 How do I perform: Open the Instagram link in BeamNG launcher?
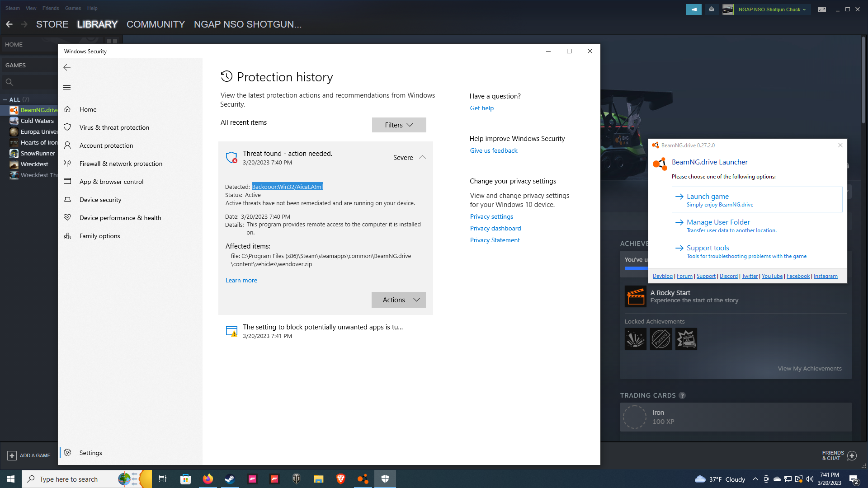coord(826,276)
